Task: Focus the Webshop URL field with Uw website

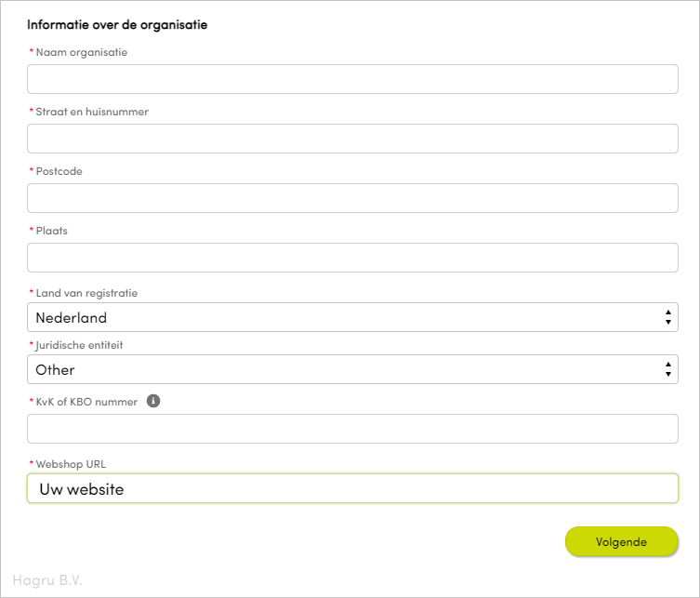Action: (352, 488)
